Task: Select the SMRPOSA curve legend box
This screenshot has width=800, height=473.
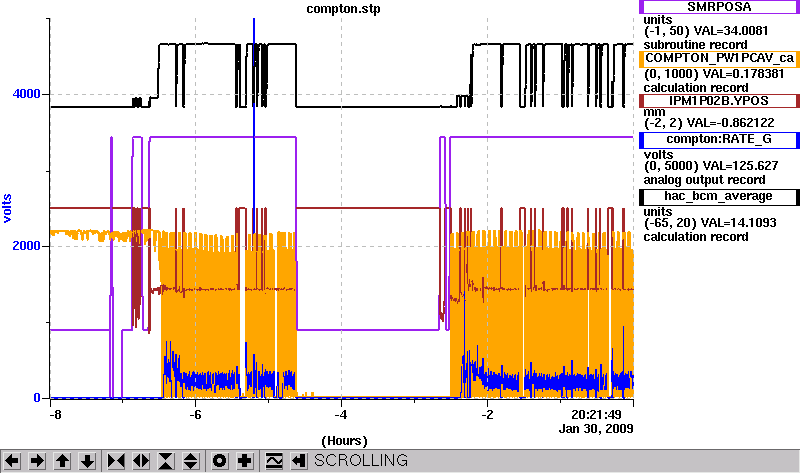Action: click(x=719, y=7)
